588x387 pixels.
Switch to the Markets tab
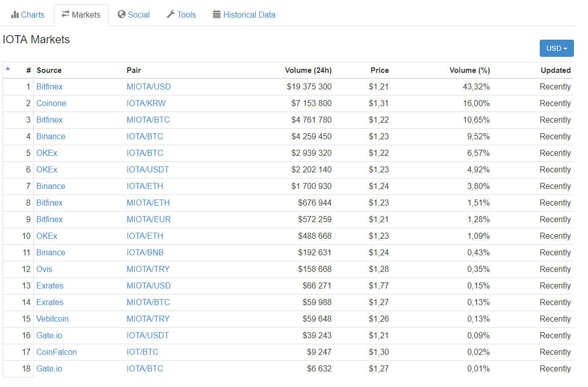pyautogui.click(x=81, y=15)
